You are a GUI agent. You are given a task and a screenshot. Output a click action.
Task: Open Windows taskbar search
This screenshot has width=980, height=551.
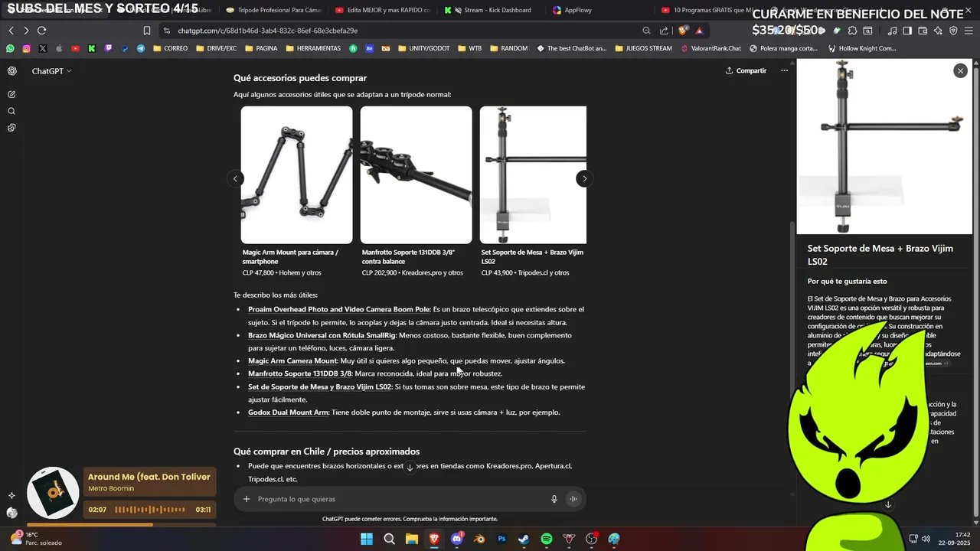[389, 539]
